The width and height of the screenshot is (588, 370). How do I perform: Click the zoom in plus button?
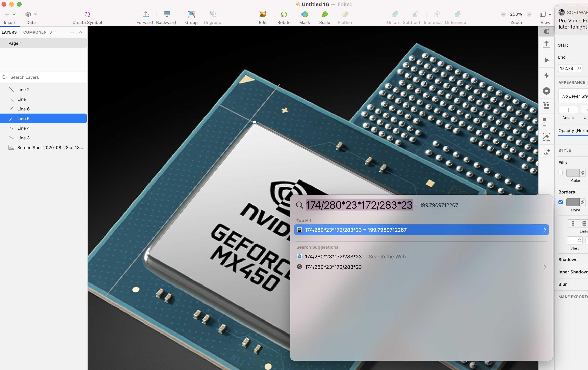coord(529,14)
